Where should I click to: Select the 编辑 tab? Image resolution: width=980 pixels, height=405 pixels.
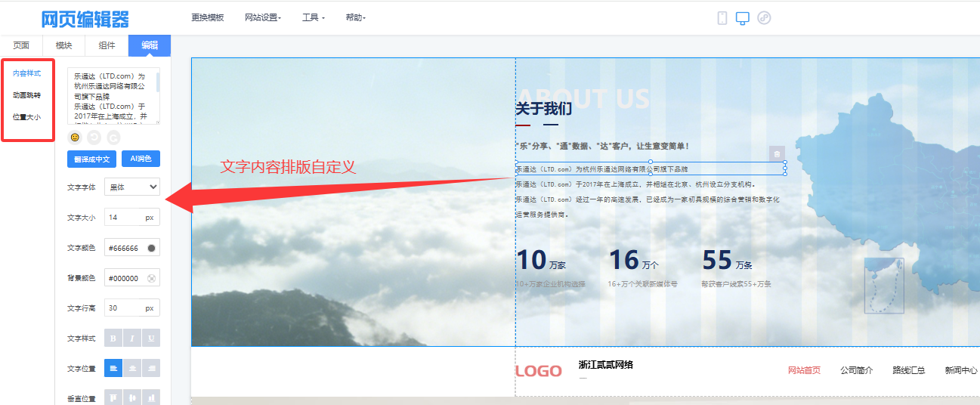pyautogui.click(x=150, y=45)
